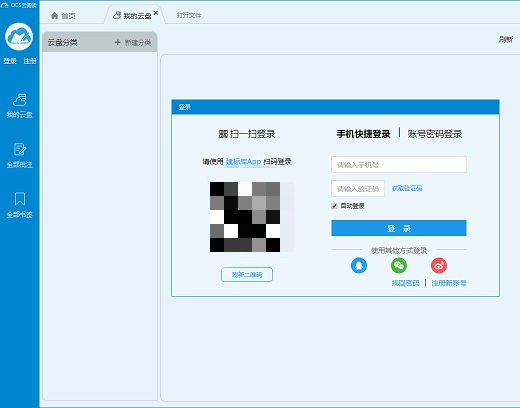Click the cloud avatar logo in the sidebar
The height and width of the screenshot is (408, 520).
tap(19, 37)
